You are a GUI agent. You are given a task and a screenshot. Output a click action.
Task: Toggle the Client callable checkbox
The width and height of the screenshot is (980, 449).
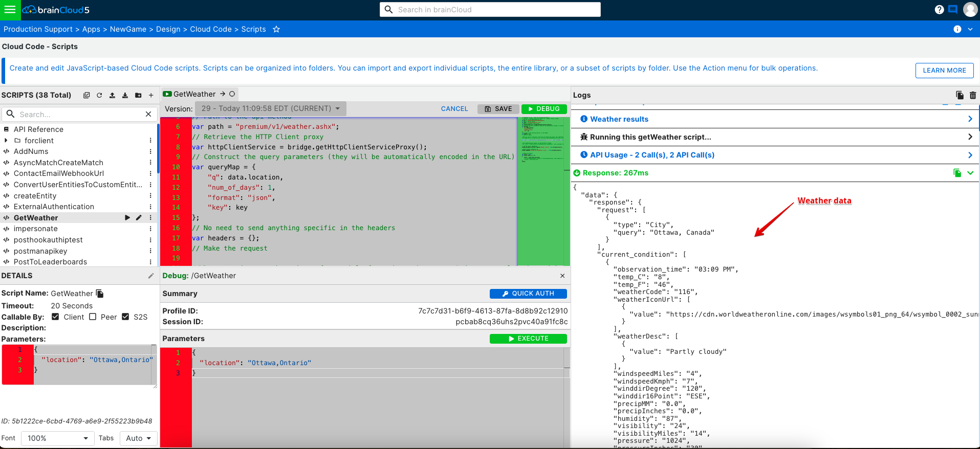point(55,317)
